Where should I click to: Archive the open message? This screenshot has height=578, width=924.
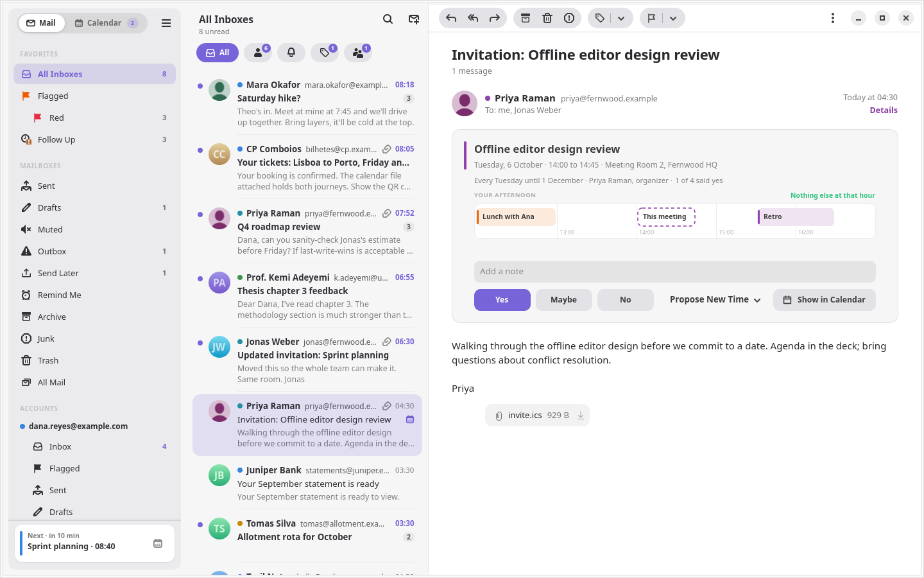pos(526,18)
